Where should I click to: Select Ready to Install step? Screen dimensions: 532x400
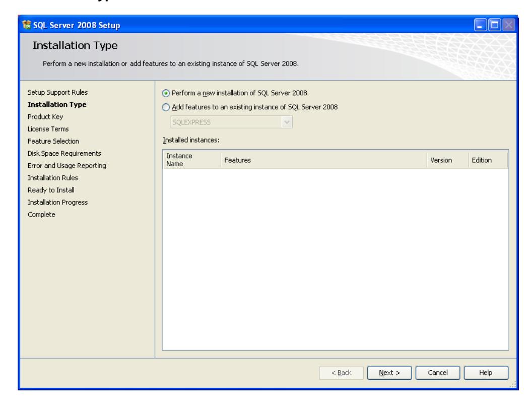point(51,190)
